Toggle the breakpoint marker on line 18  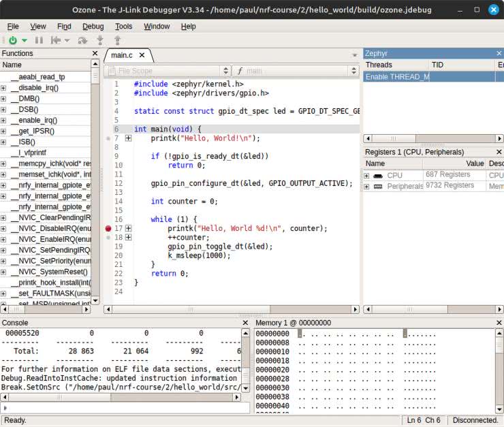coord(108,238)
